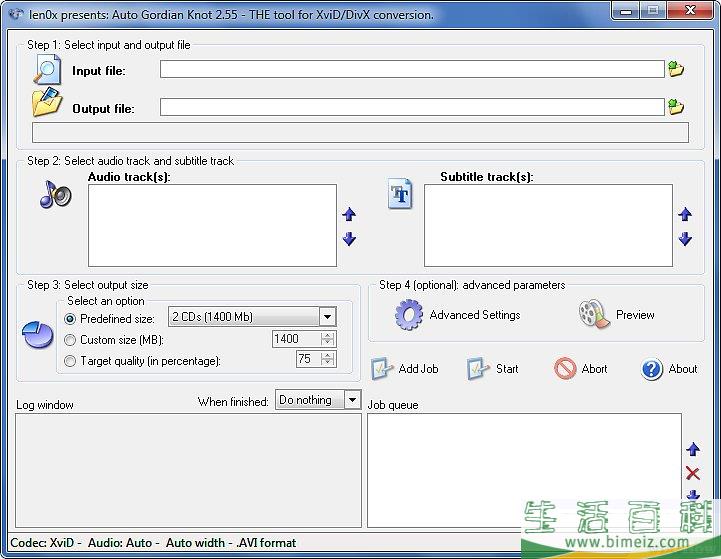Viewport: 721px width, 559px height.
Task: Click the music note audio track icon
Action: click(x=55, y=194)
